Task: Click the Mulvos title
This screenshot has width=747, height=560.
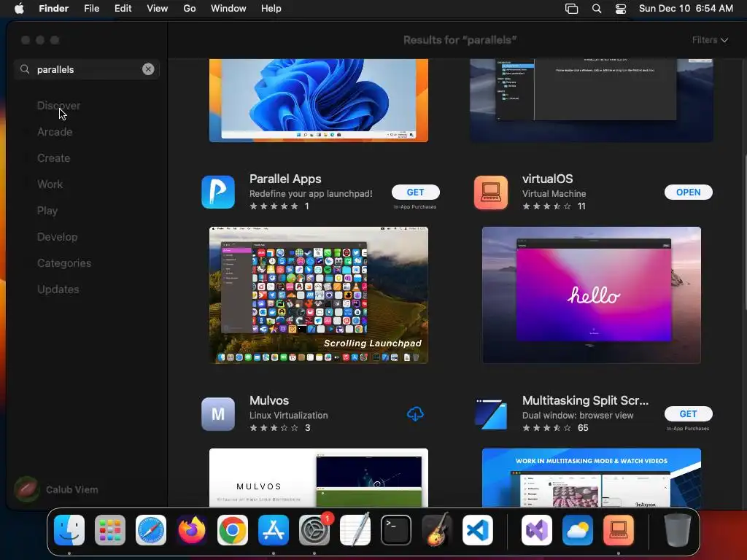Action: [x=269, y=400]
